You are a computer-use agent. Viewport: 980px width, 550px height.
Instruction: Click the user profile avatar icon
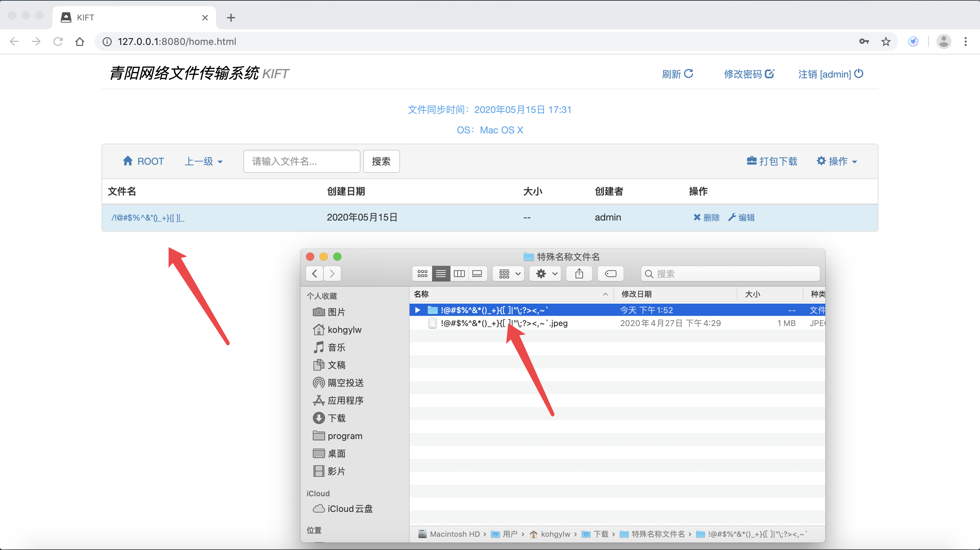coord(944,42)
